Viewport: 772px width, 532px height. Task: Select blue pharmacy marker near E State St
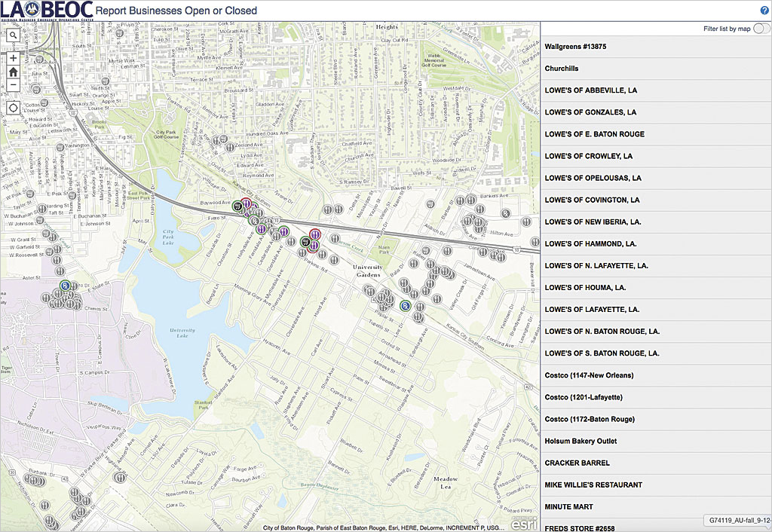[65, 286]
